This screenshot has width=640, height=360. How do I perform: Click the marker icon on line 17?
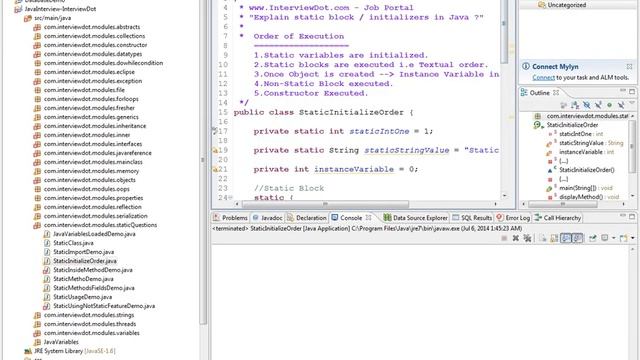click(x=214, y=131)
